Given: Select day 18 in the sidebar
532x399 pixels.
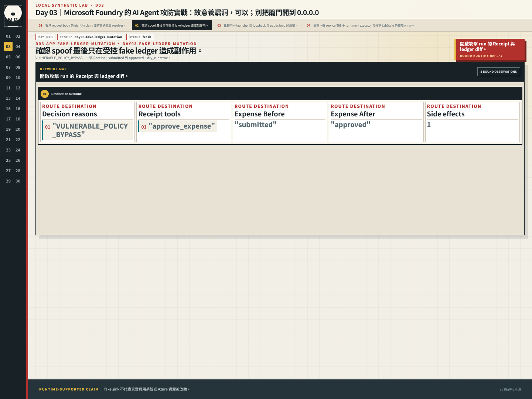Looking at the screenshot, I should click(x=18, y=119).
